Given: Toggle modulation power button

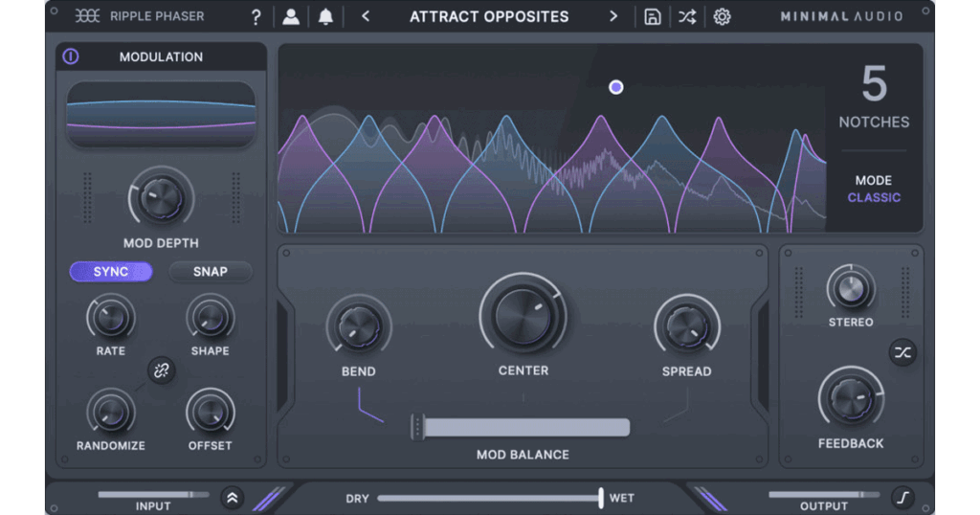Looking at the screenshot, I should (x=71, y=56).
